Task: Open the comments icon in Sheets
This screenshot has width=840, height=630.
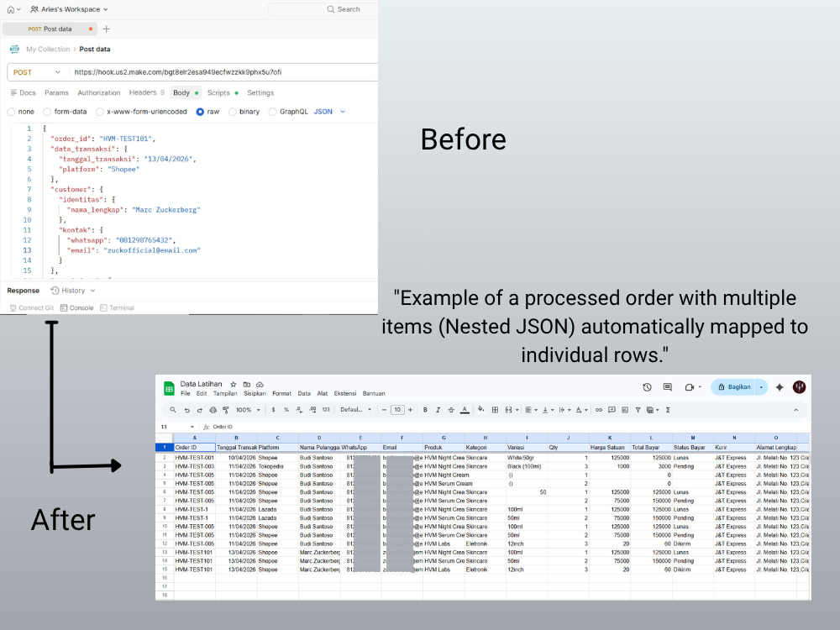Action: (668, 387)
